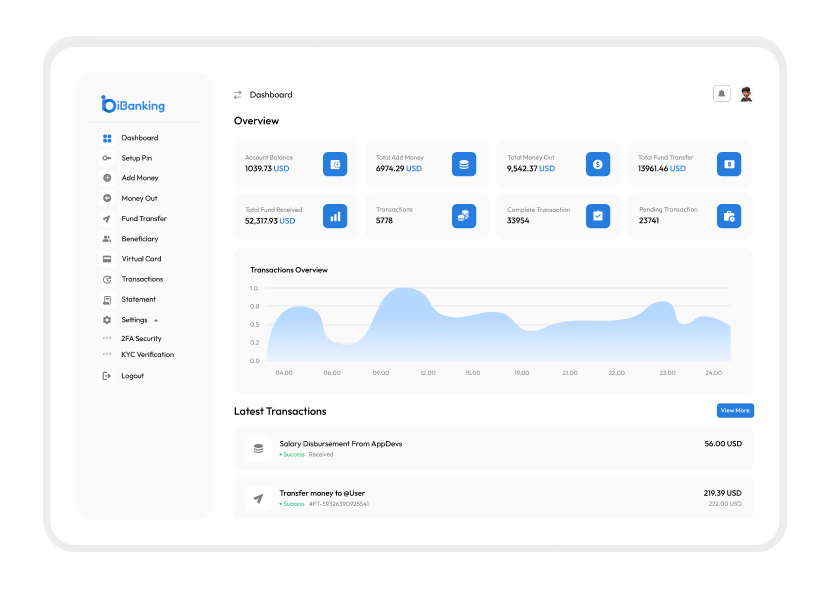Viewport: 830px width, 592px height.
Task: Click the Pending Transaction icon
Action: 729,215
